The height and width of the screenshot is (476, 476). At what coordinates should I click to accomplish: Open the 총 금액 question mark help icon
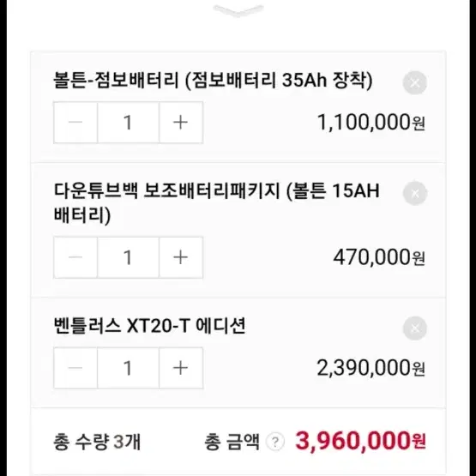click(275, 442)
